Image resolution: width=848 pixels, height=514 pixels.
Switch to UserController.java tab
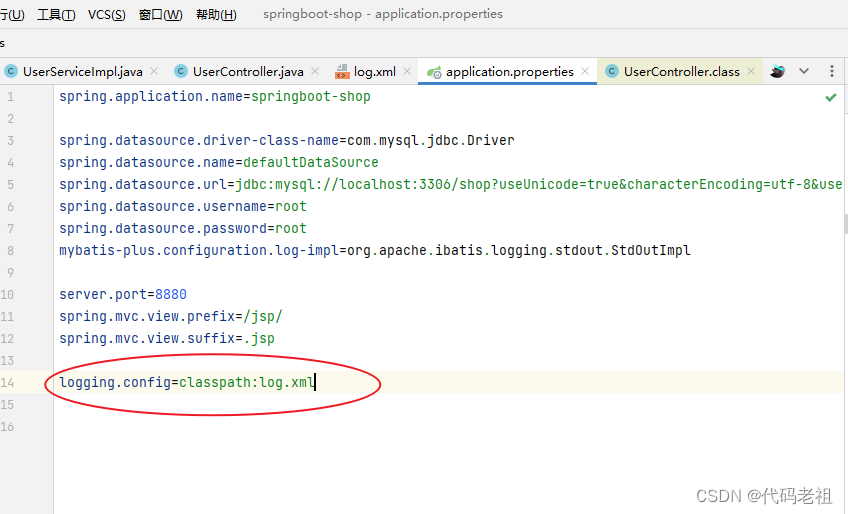tap(248, 71)
